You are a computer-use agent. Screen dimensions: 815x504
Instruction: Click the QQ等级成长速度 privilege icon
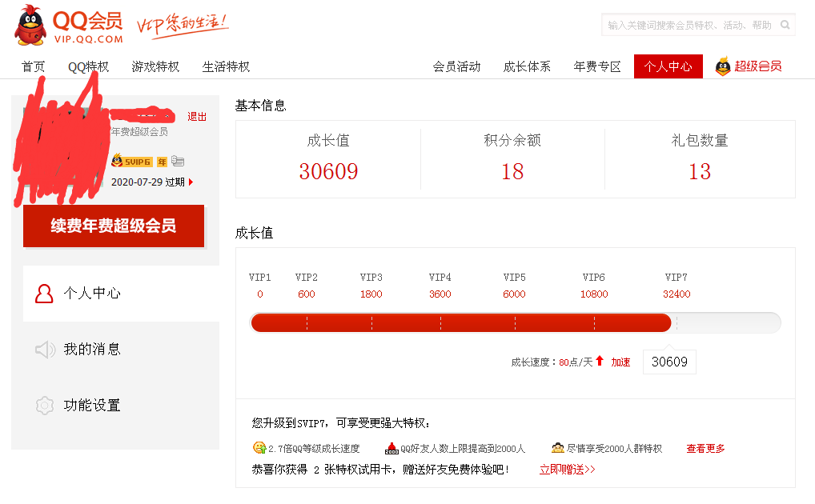(x=259, y=447)
